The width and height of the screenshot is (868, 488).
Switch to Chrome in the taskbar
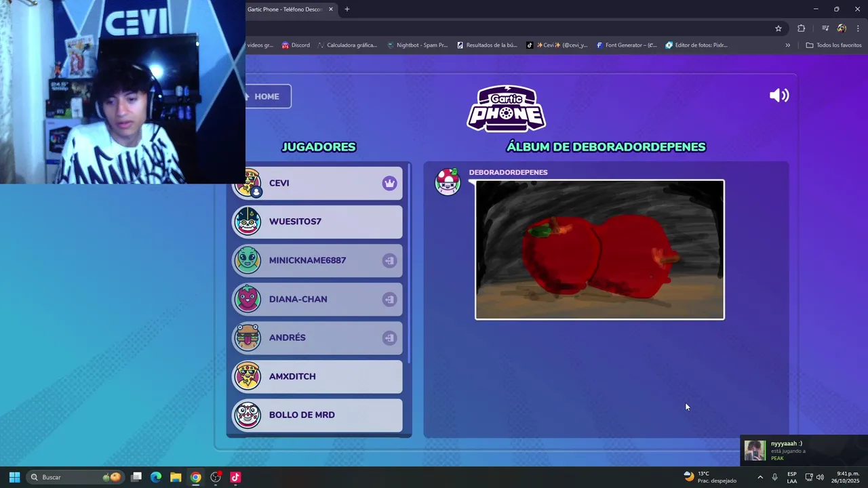coord(195,477)
